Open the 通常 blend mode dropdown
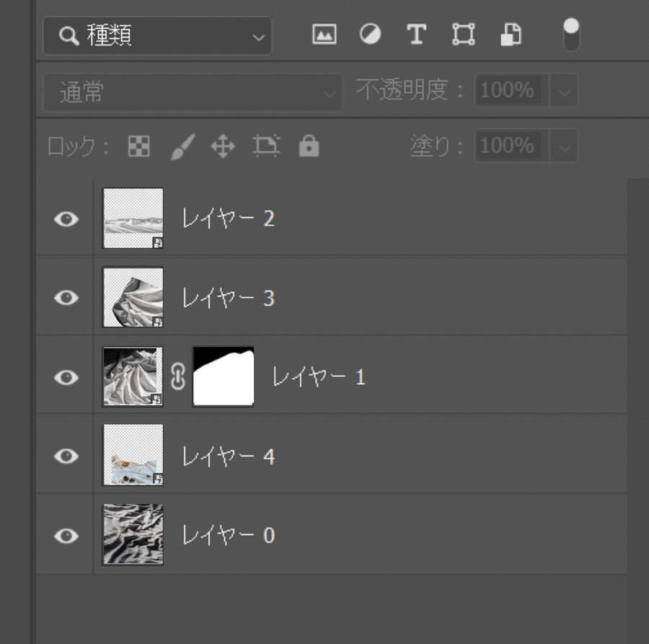Image resolution: width=649 pixels, height=644 pixels. pos(193,92)
